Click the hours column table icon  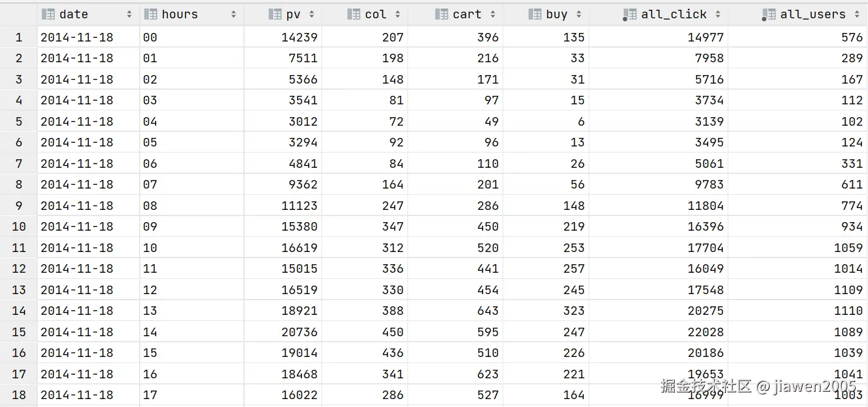coord(151,14)
